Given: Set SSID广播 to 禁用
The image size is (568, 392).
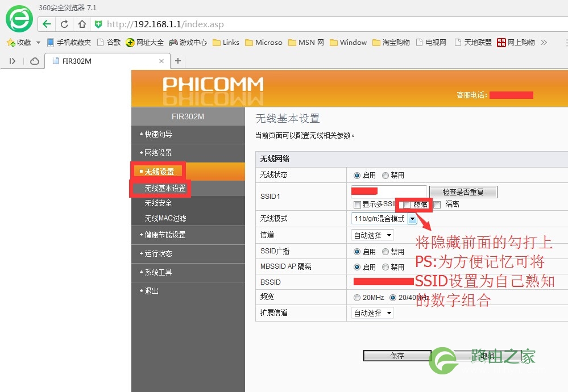Looking at the screenshot, I should click(385, 252).
